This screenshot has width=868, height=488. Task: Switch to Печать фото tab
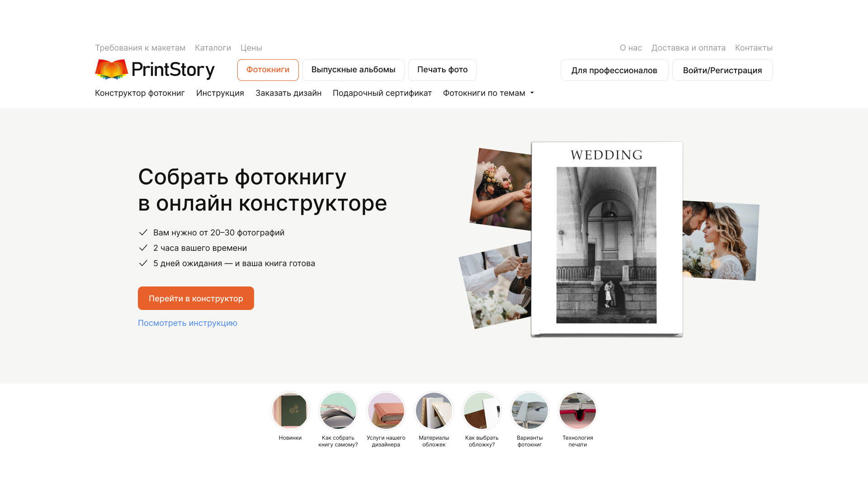pos(442,70)
